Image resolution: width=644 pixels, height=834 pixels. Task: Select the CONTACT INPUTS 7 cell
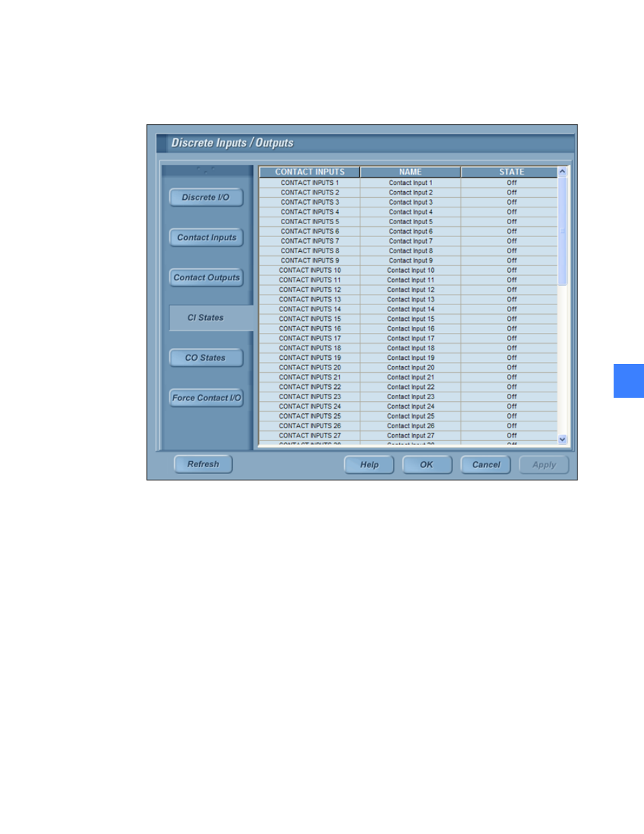pos(310,241)
